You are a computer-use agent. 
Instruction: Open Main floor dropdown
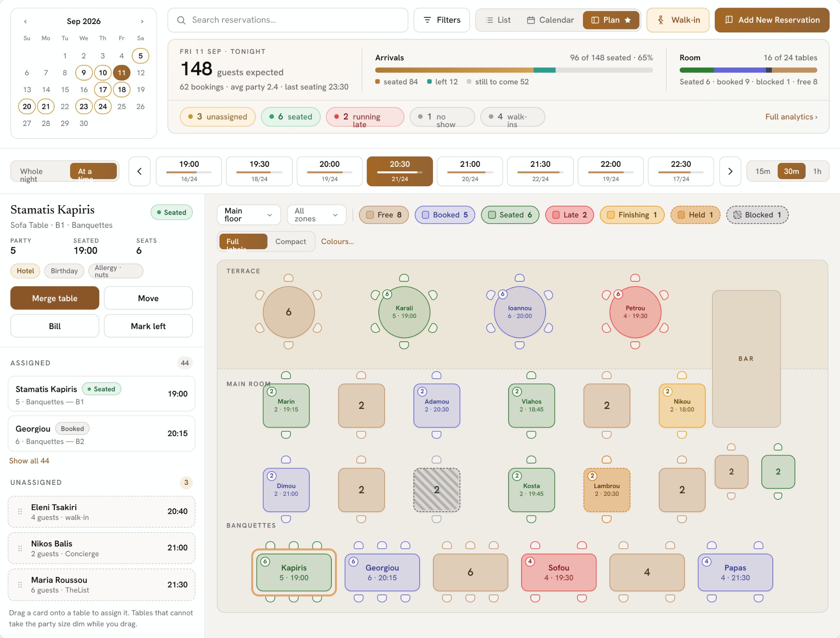click(x=249, y=215)
